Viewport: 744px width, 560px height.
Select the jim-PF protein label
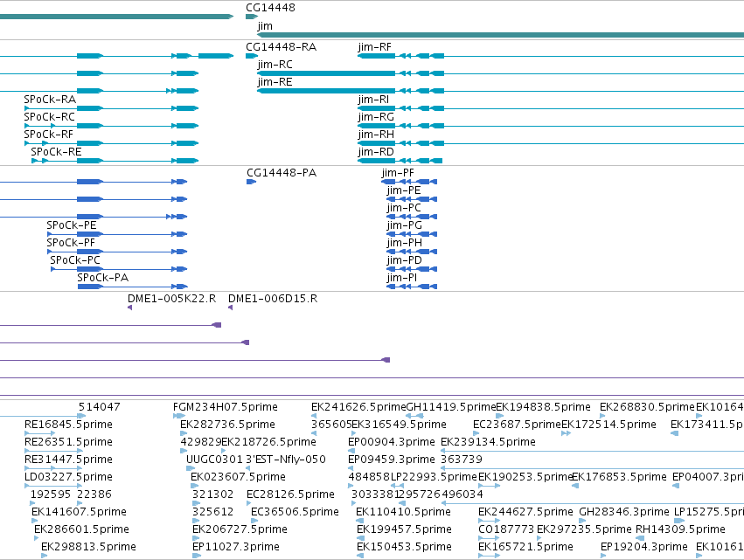[x=398, y=173]
